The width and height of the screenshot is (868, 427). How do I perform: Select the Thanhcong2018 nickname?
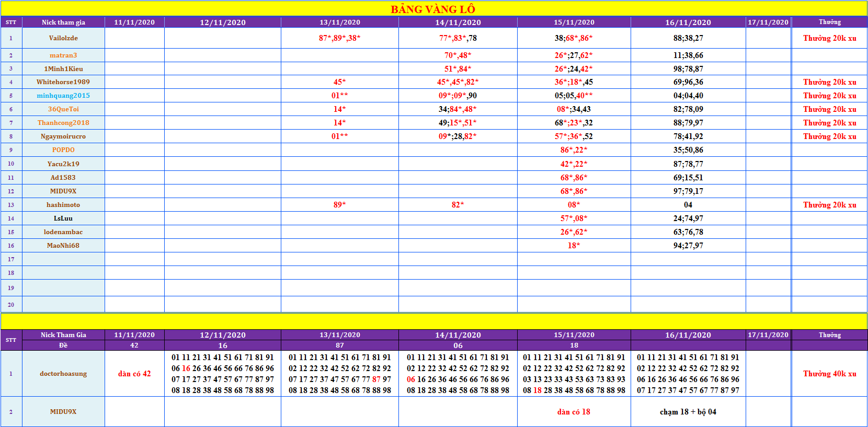63,123
